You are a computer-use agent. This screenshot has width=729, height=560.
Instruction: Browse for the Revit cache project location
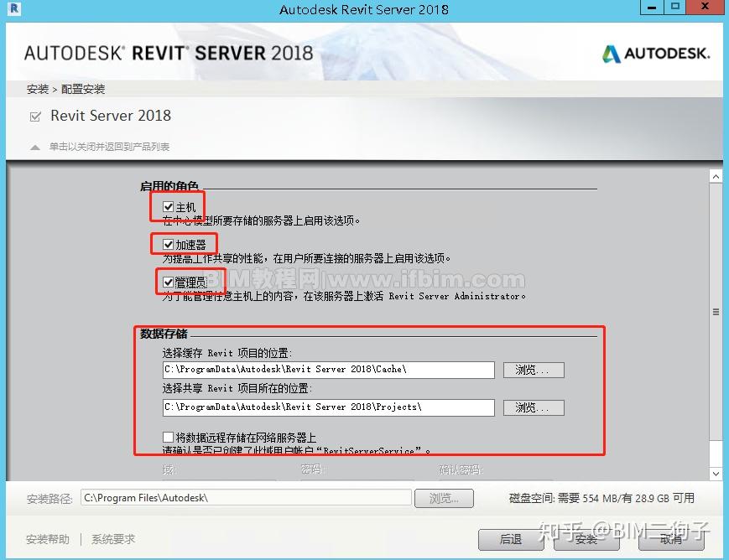tap(534, 369)
